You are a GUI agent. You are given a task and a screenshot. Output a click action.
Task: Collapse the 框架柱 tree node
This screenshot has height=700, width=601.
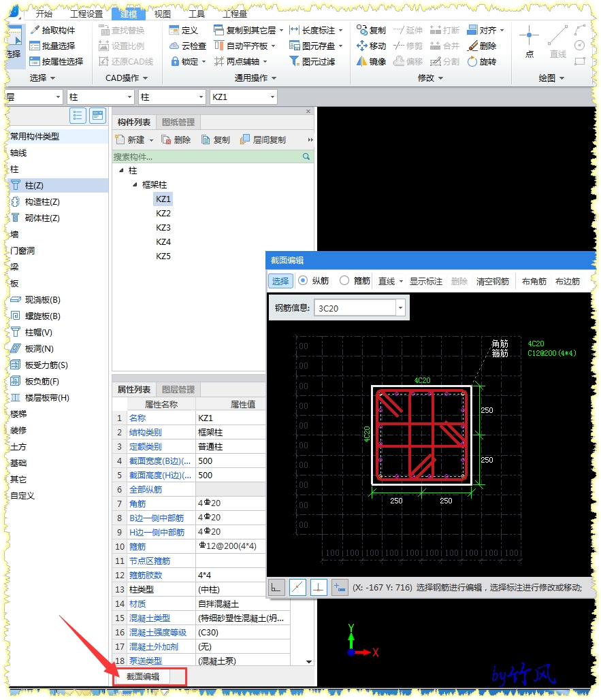[135, 184]
